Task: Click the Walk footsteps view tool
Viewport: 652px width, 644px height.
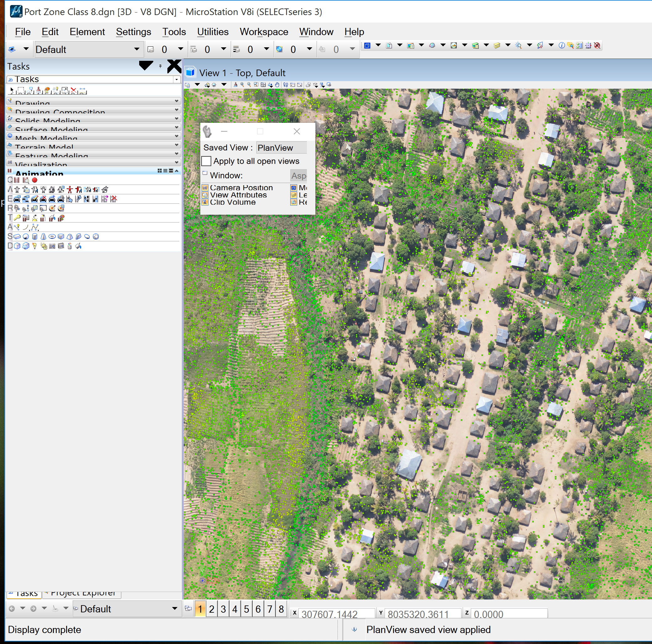Action: click(x=286, y=85)
